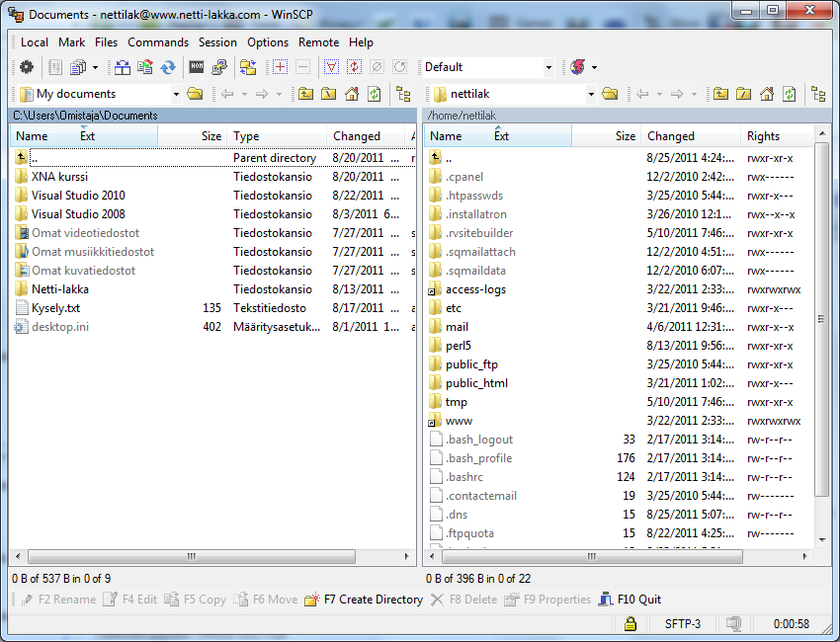Viewport: 840px width, 642px height.
Task: Open Preferences gear icon in toolbar
Action: pos(27,67)
